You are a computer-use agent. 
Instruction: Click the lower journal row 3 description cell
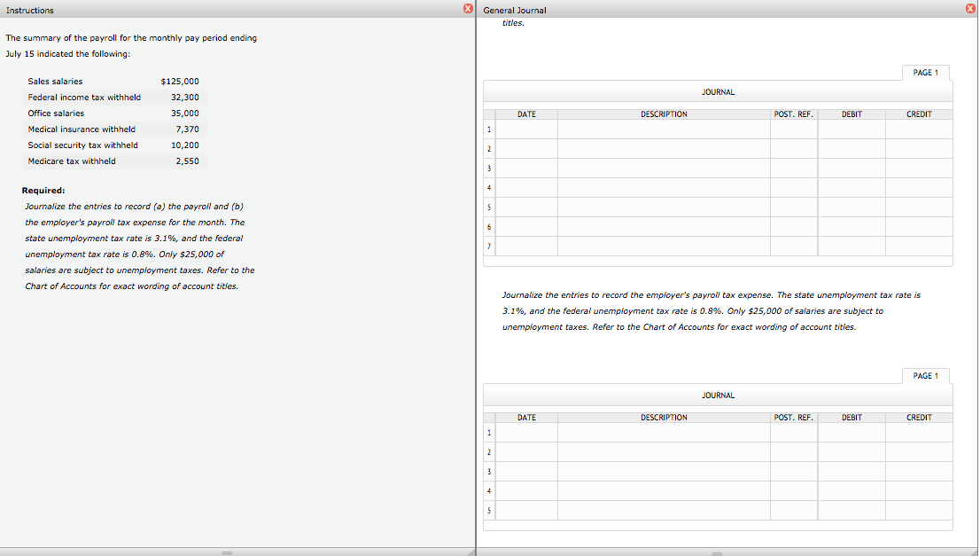(664, 472)
